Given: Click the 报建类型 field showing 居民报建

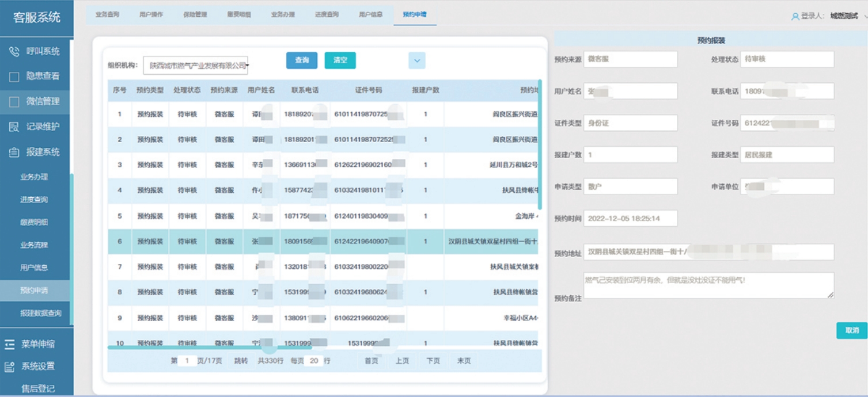Looking at the screenshot, I should click(x=787, y=155).
